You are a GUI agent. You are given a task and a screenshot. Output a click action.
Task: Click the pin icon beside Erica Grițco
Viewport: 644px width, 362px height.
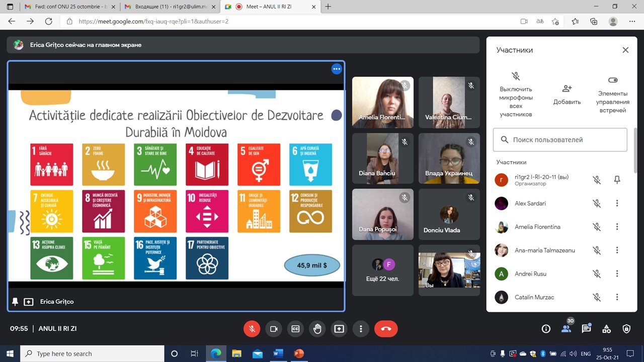tap(15, 302)
